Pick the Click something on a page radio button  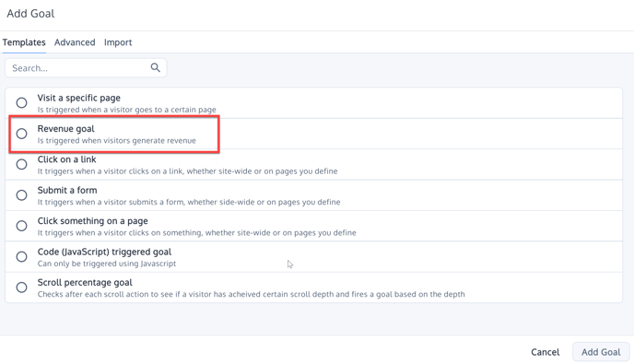[x=22, y=226]
